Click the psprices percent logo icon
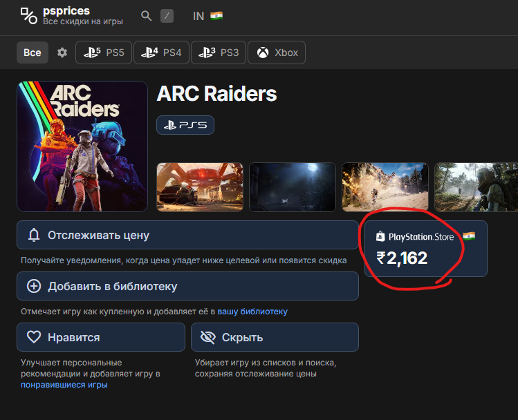The image size is (518, 420). pyautogui.click(x=29, y=16)
